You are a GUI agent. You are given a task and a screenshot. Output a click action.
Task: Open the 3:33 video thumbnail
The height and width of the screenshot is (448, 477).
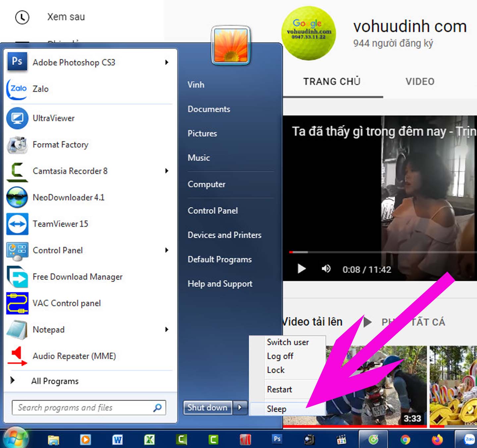pos(376,386)
